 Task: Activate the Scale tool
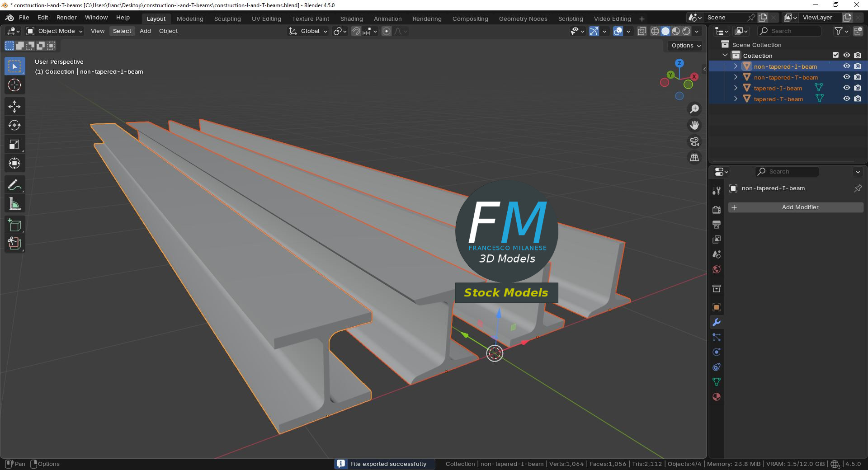point(14,144)
